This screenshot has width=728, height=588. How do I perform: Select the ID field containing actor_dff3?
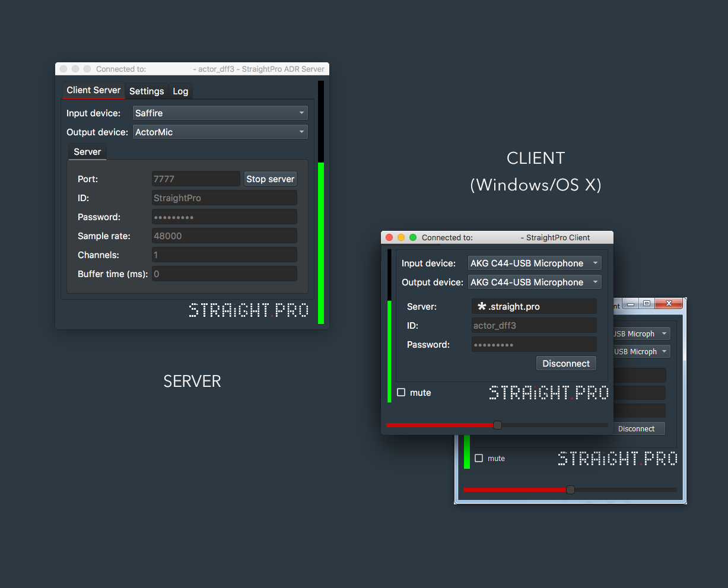[534, 325]
